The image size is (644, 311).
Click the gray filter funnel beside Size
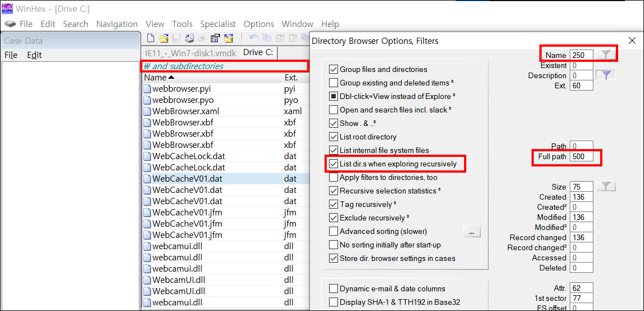[606, 187]
